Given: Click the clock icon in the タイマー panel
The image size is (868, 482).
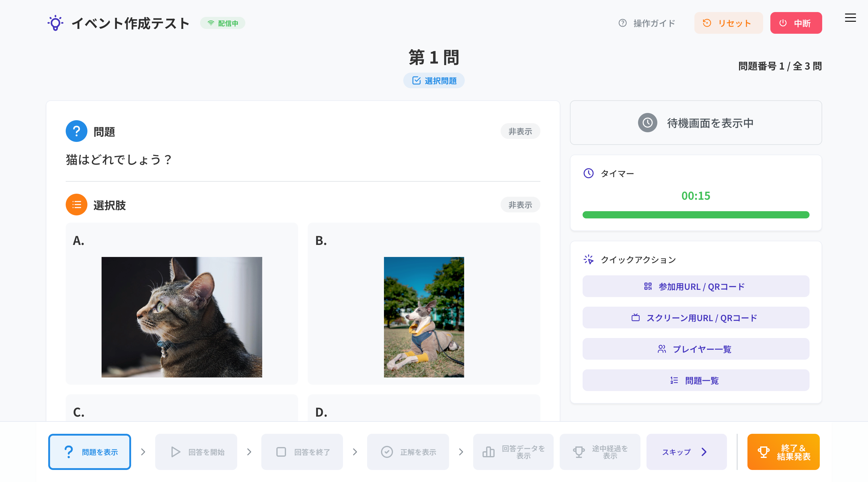Looking at the screenshot, I should point(588,174).
